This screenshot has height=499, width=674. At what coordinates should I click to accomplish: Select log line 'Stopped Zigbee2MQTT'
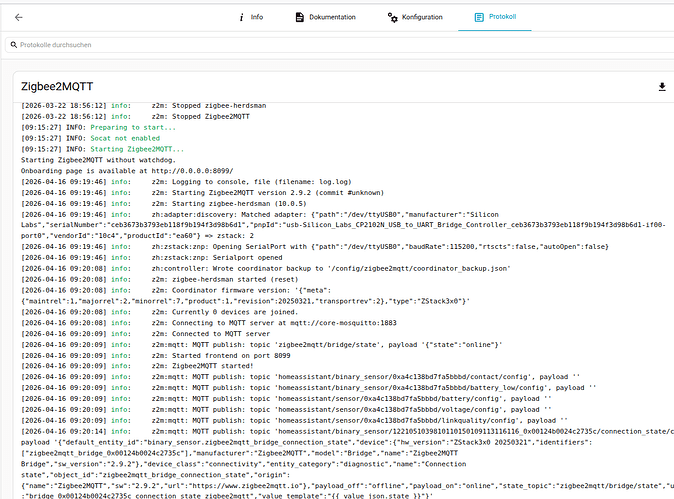click(x=135, y=116)
